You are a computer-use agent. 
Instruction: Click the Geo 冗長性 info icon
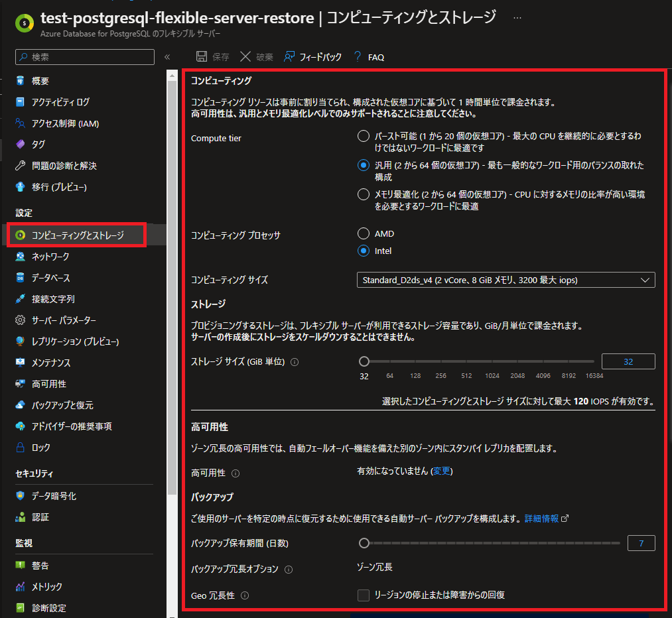click(245, 595)
